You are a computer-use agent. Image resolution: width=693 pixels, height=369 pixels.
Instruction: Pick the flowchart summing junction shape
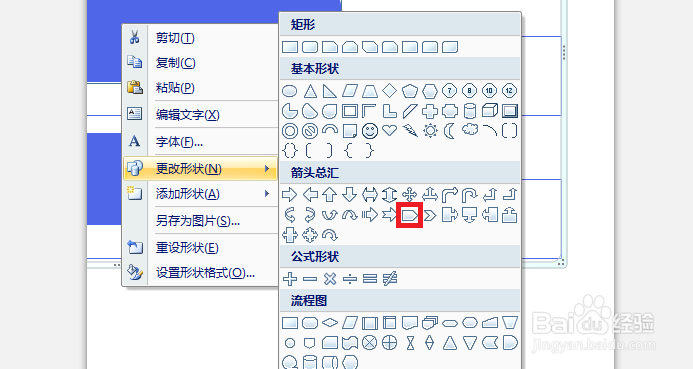[x=369, y=342]
